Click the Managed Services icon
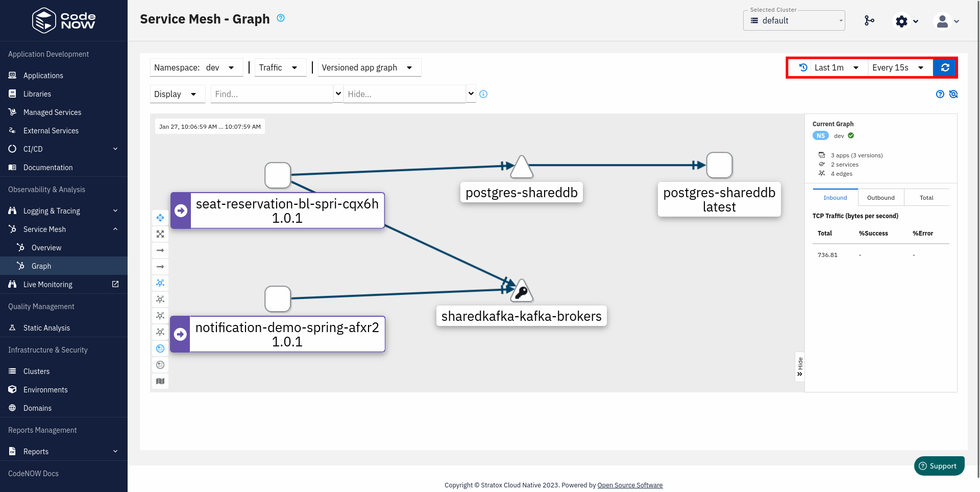 [x=12, y=112]
